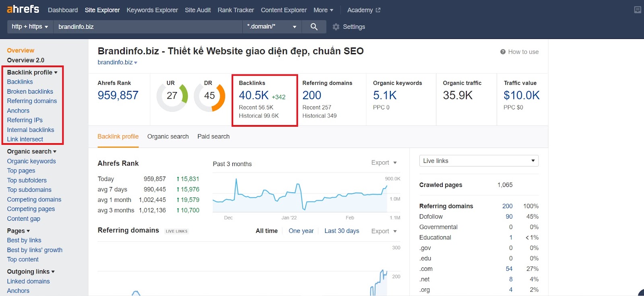Switch to the Backlink profile tab
Image resolution: width=644 pixels, height=296 pixels.
click(118, 136)
